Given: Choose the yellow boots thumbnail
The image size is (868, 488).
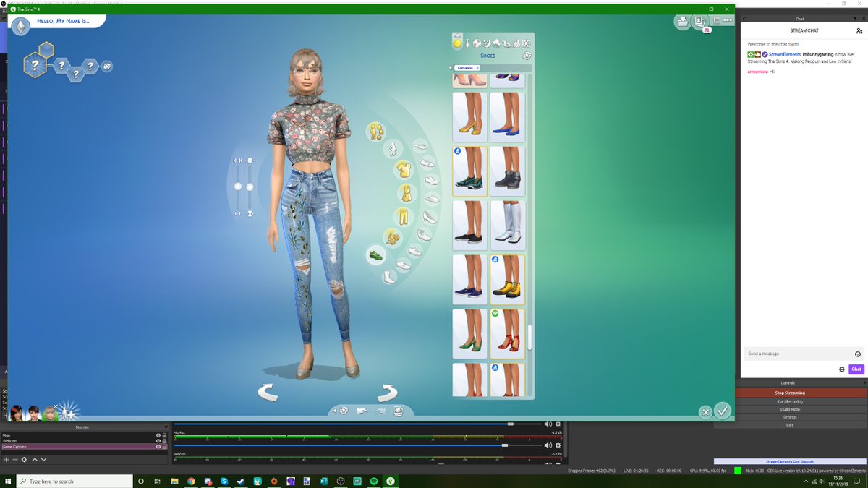Looking at the screenshot, I should [x=508, y=280].
